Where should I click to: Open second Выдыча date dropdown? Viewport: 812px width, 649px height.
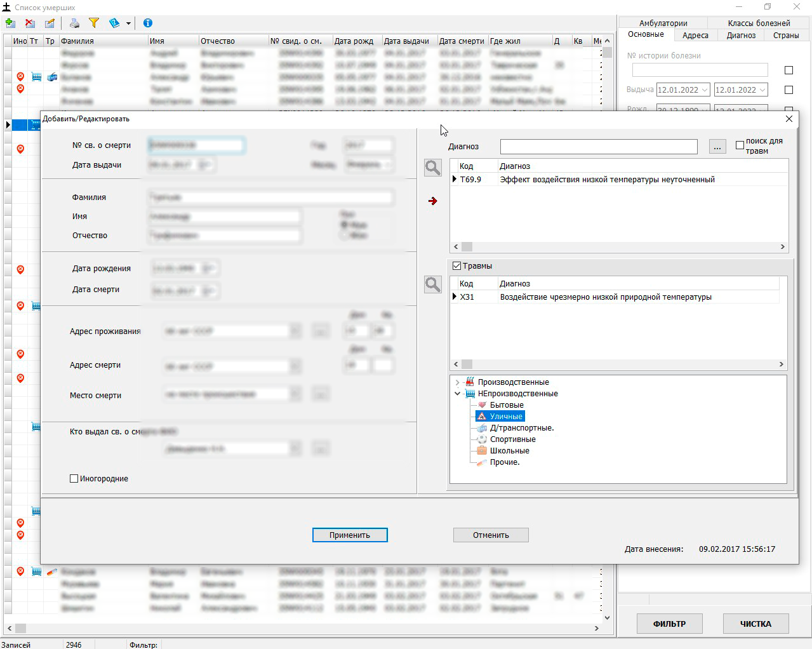pos(762,90)
